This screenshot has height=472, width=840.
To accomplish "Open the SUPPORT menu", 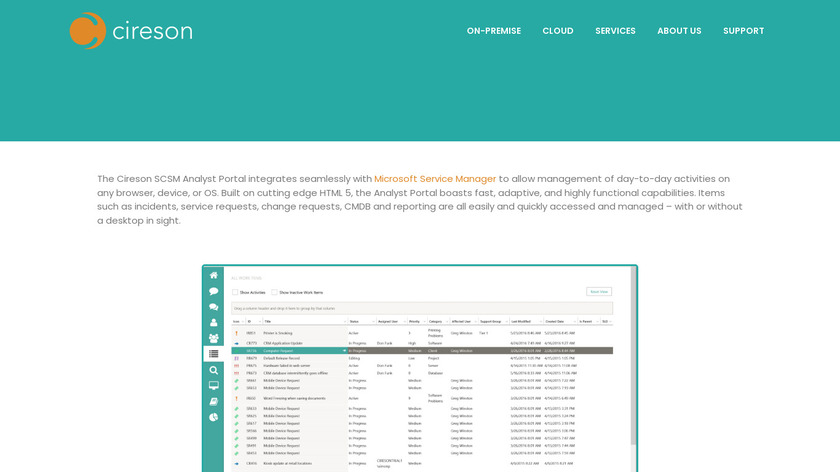I will 743,31.
